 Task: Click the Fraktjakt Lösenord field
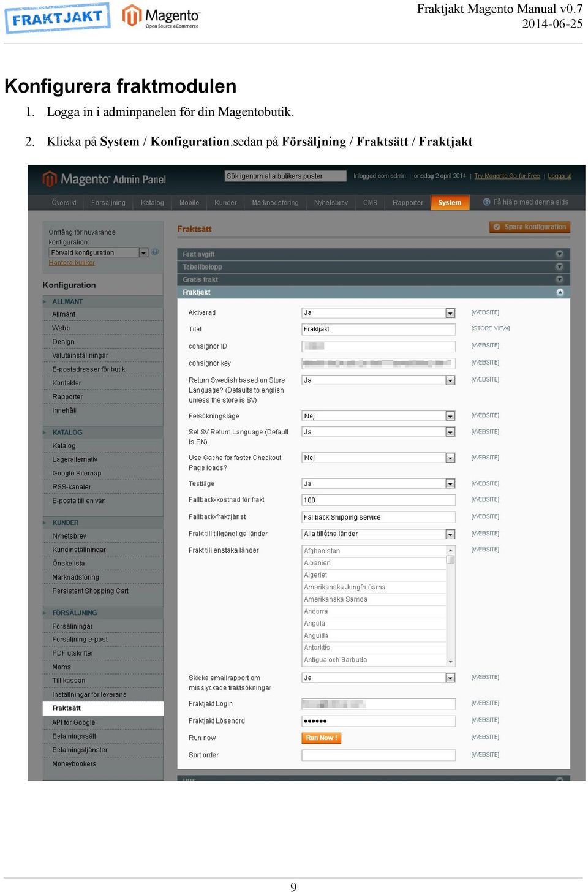[x=379, y=721]
